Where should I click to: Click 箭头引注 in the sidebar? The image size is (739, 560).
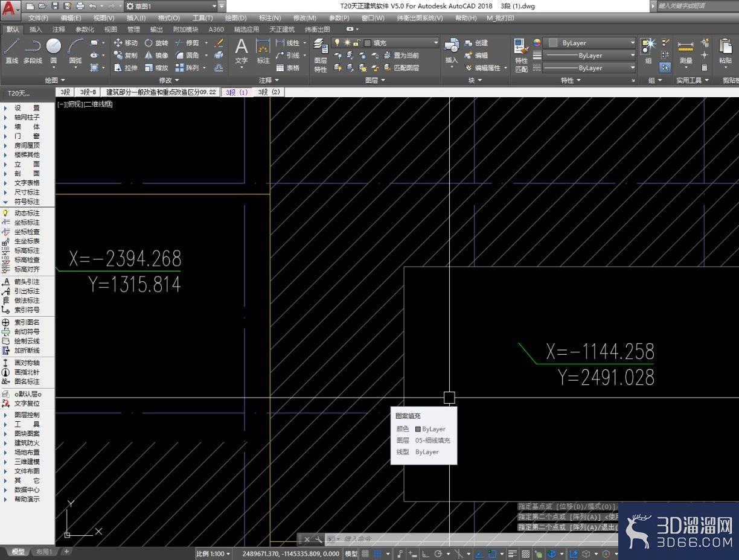click(x=27, y=282)
